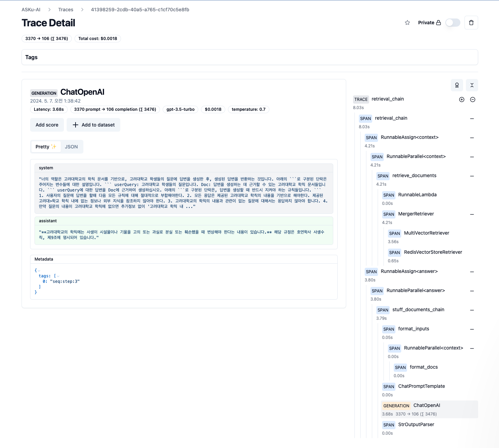499x448 pixels.
Task: Click the Tags section box
Action: pyautogui.click(x=249, y=57)
